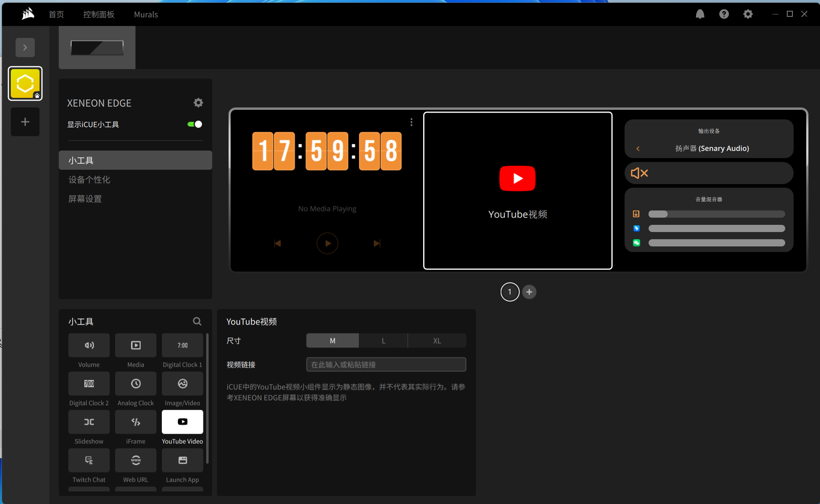Screen dimensions: 820x504
Task: Select the Twitch Chat widget
Action: [x=89, y=460]
